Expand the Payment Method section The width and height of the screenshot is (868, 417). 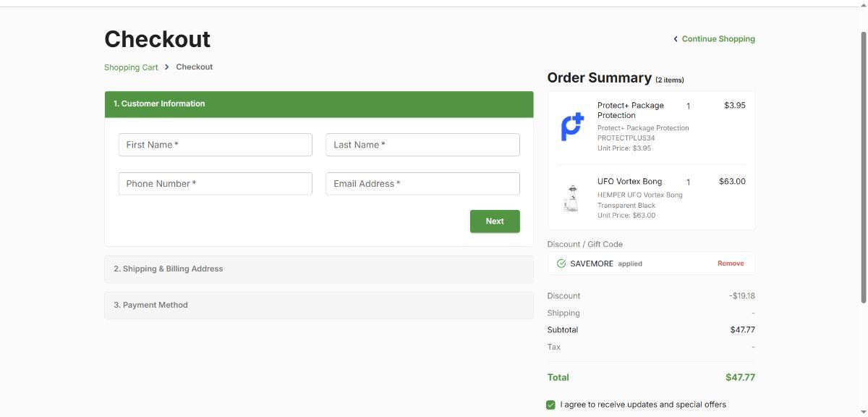click(318, 305)
